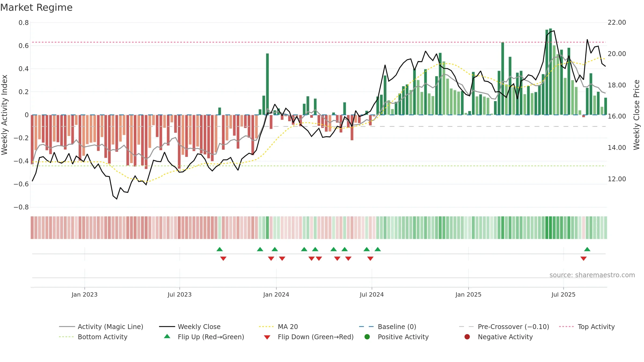Toggle Pre-Crossover (−0.10) legend entry
Viewport: 644px width, 362px height.
pos(504,327)
